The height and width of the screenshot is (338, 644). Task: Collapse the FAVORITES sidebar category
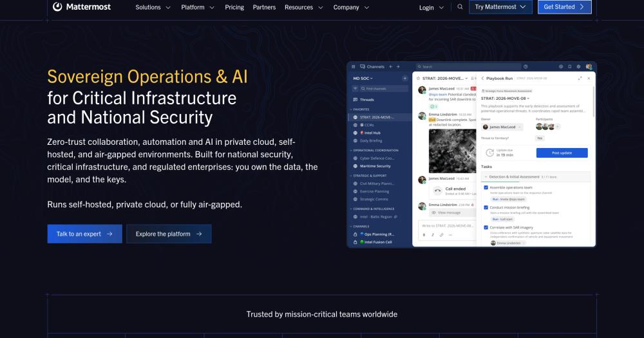pyautogui.click(x=360, y=109)
